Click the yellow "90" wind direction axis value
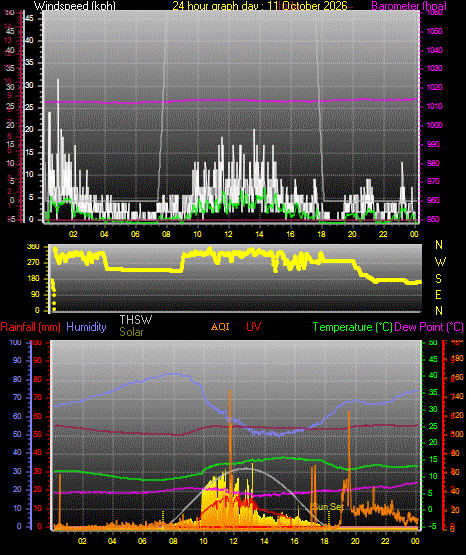Screen dimensions: 466x555 point(35,294)
